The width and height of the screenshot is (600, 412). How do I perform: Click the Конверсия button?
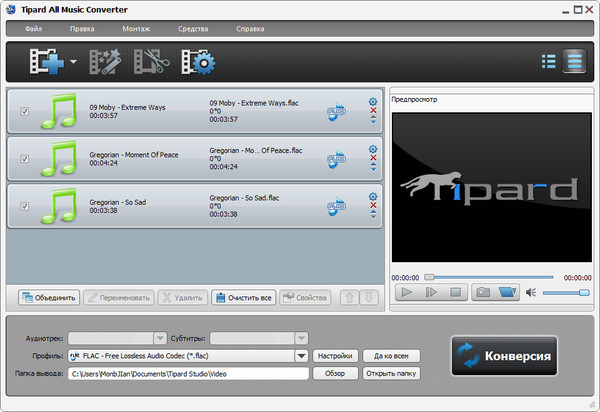pyautogui.click(x=503, y=357)
